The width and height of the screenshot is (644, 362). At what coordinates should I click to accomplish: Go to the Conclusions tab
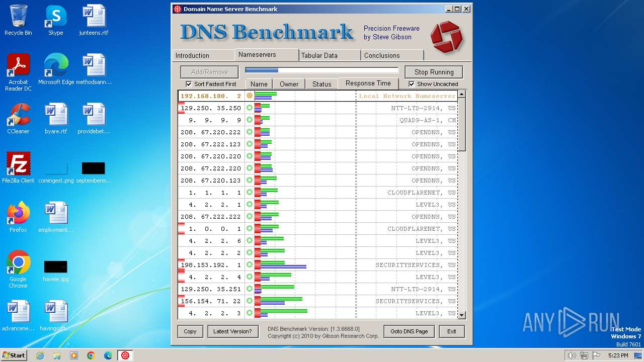(x=392, y=55)
